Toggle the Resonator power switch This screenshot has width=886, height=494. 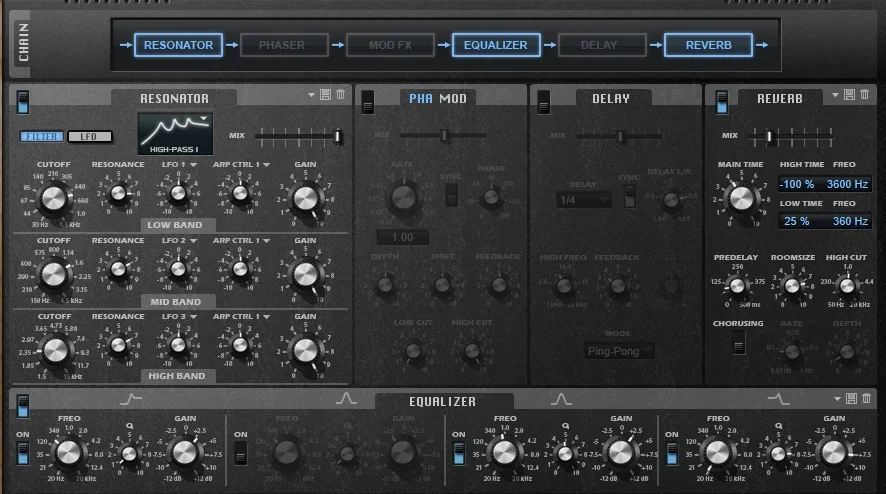23,102
